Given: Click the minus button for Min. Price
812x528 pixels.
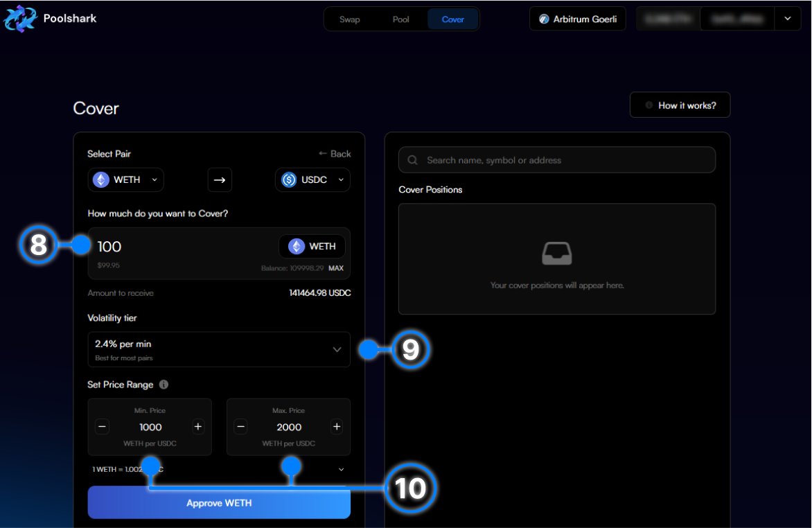Looking at the screenshot, I should (x=103, y=427).
